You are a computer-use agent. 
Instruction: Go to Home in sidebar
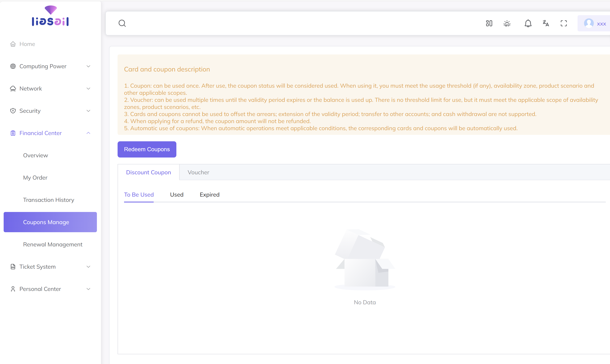(x=27, y=44)
